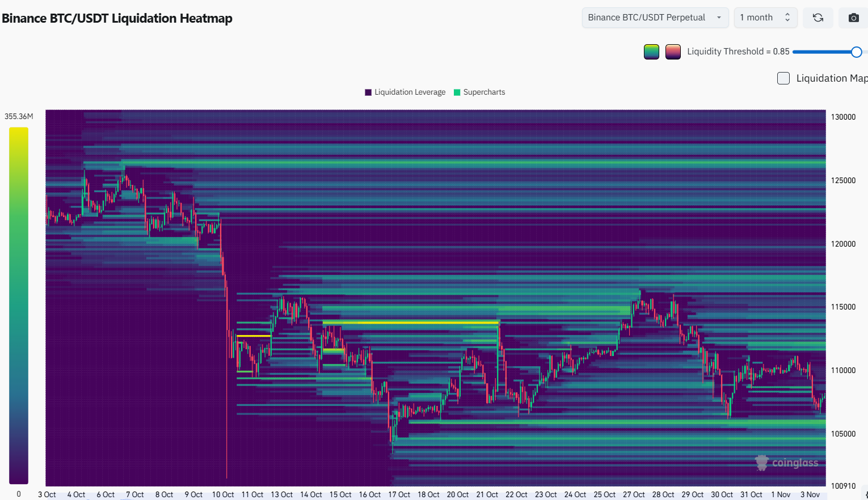
Task: Click the camera screenshot icon
Action: (853, 18)
